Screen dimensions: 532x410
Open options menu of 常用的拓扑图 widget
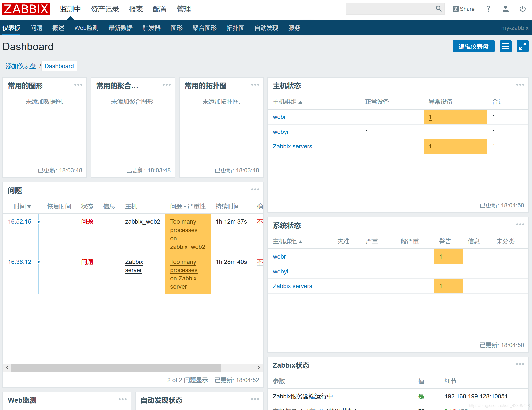click(255, 85)
